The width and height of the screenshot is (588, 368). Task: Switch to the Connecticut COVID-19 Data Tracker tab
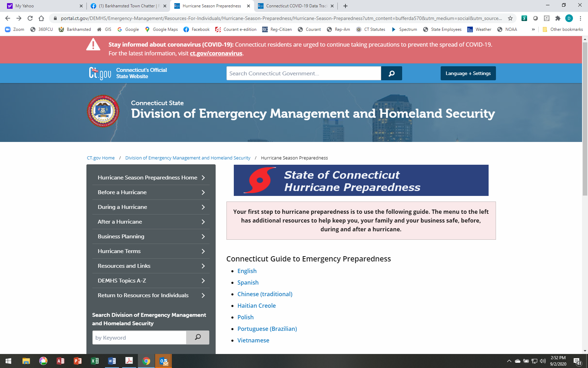click(x=296, y=6)
